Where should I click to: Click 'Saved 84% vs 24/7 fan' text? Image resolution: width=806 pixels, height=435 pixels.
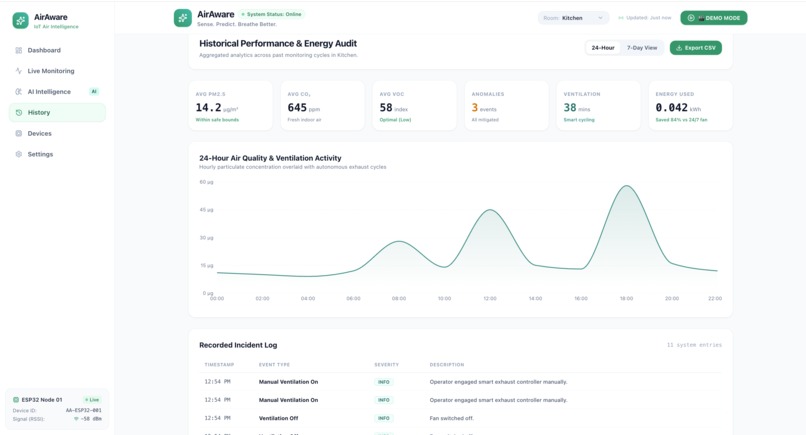point(681,120)
